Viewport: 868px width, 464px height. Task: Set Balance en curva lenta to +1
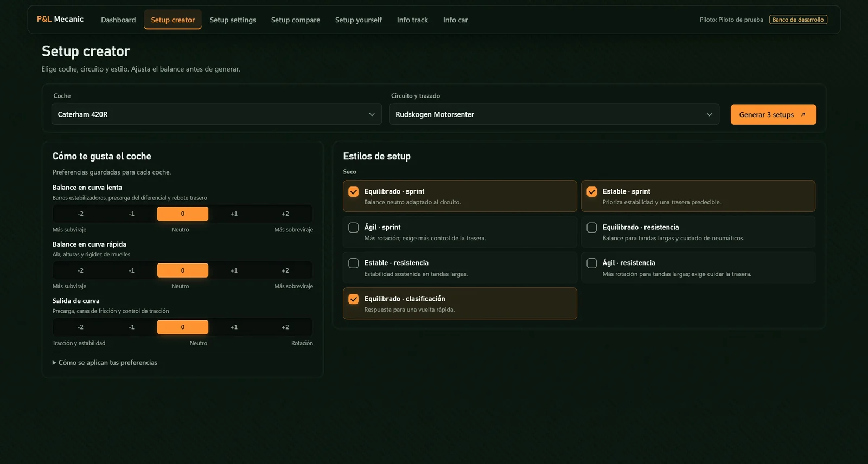tap(234, 214)
